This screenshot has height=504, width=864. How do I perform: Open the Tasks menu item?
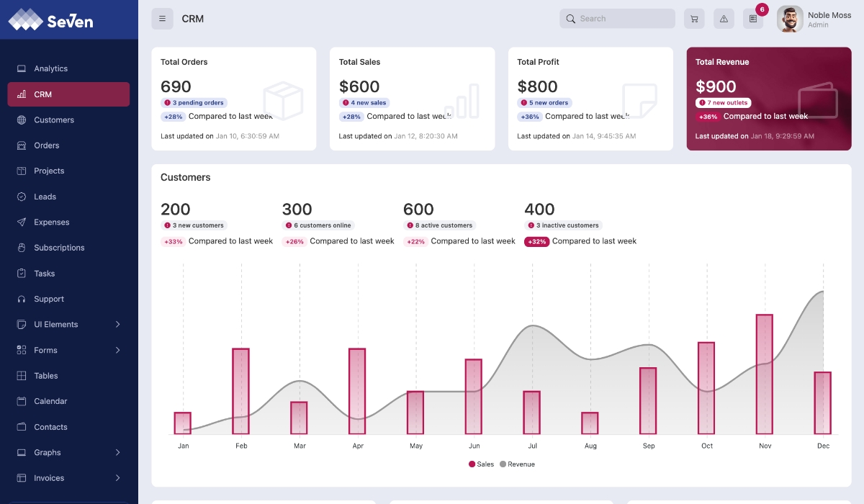68,274
